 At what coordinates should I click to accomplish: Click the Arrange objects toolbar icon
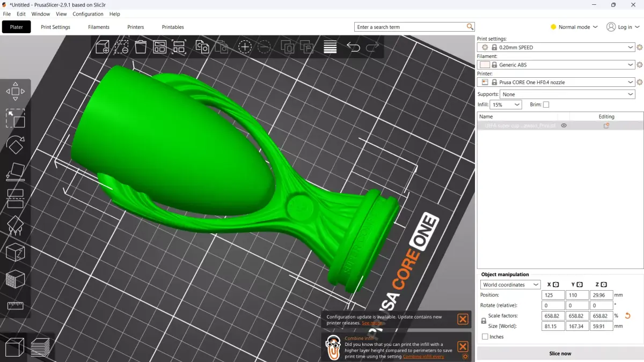click(x=159, y=47)
